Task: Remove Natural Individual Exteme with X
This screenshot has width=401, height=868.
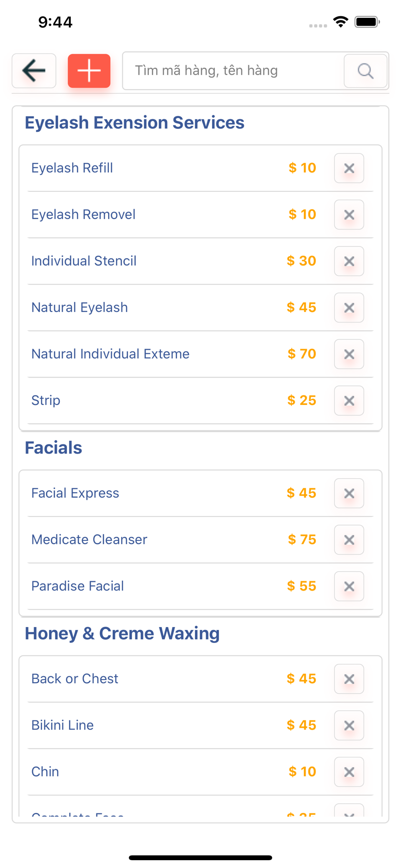Action: pos(349,354)
